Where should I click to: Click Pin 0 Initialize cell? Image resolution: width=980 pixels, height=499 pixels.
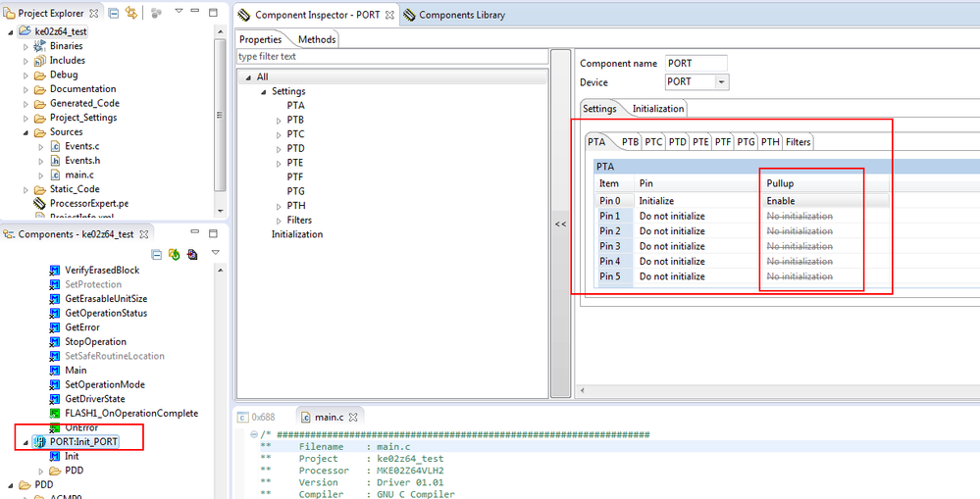click(696, 201)
